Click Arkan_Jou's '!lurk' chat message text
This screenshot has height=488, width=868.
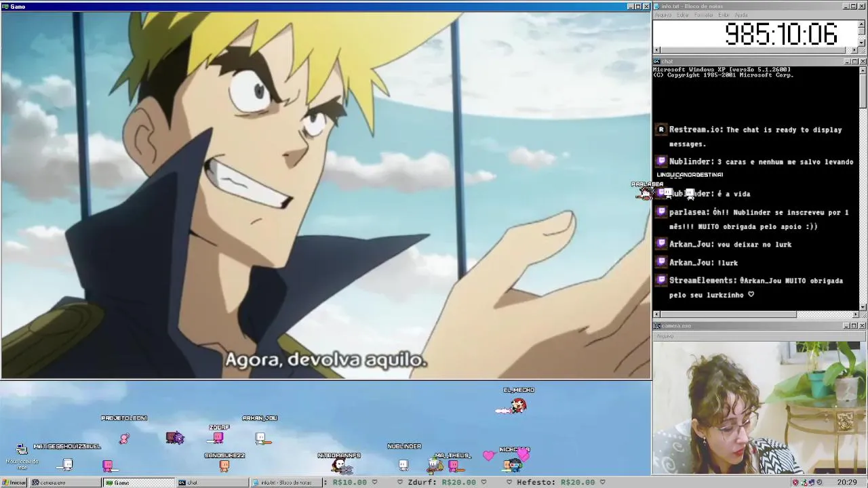(x=728, y=262)
